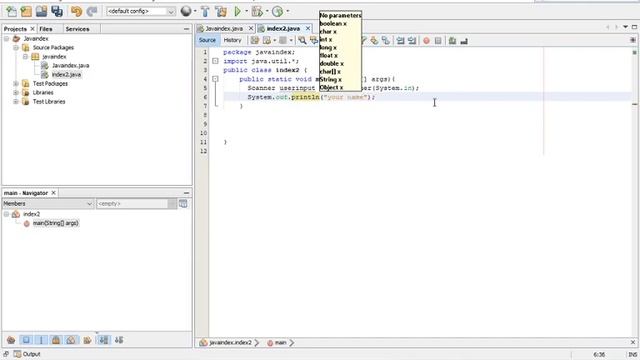Toggle Show Static Members filter in Navigator
The image size is (640, 360).
pos(41,340)
